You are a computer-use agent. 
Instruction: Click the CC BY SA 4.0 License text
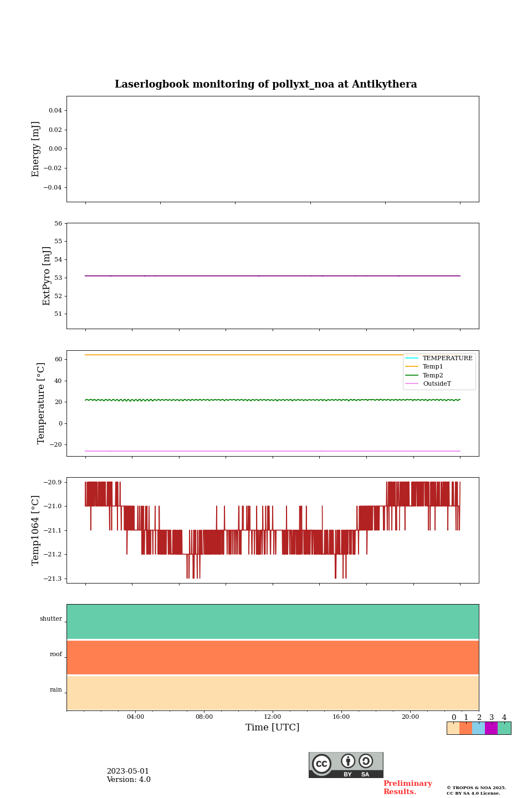[473, 793]
